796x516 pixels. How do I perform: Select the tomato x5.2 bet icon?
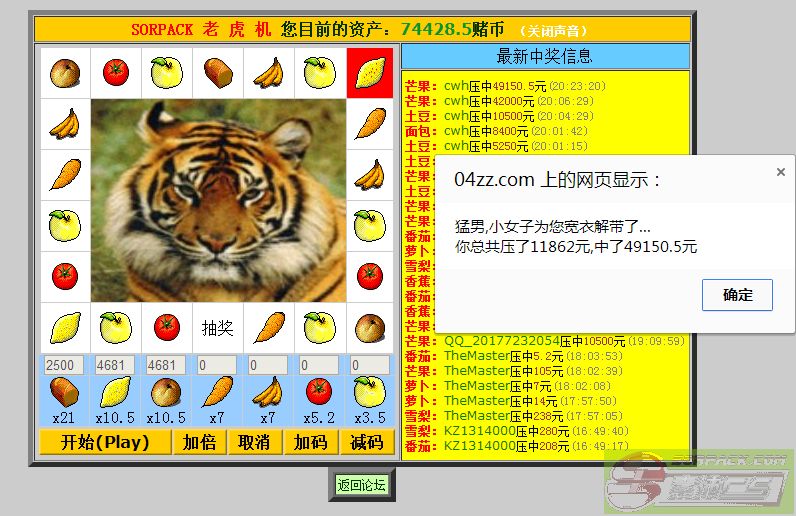[319, 391]
